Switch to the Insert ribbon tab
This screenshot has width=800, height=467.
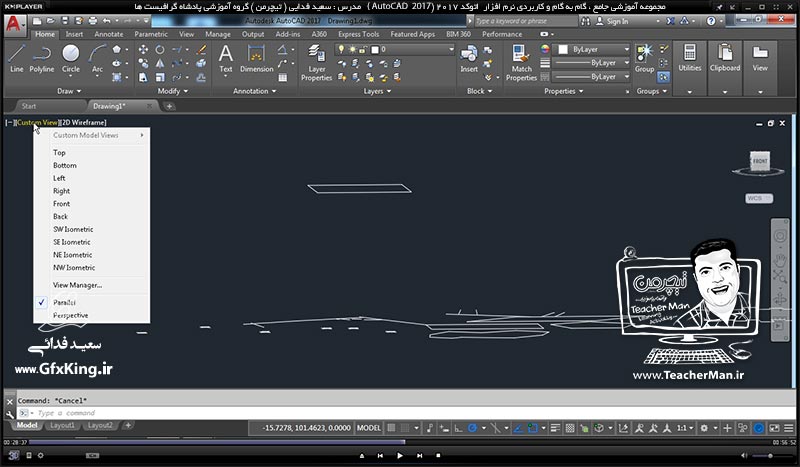point(74,34)
